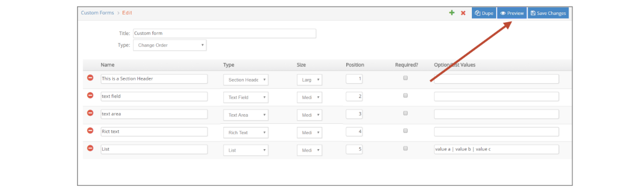Remove the List row via minus icon
This screenshot has width=644, height=192.
tap(90, 148)
